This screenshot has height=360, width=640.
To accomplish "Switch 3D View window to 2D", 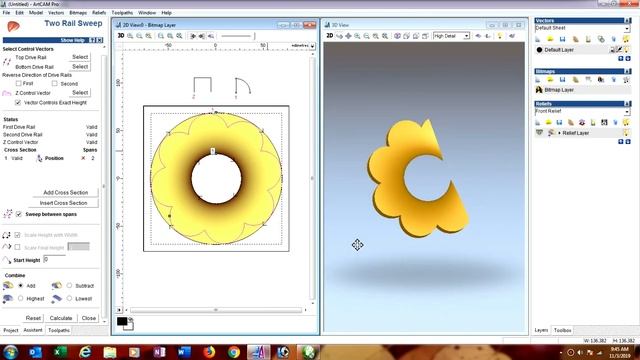I will pyautogui.click(x=330, y=36).
